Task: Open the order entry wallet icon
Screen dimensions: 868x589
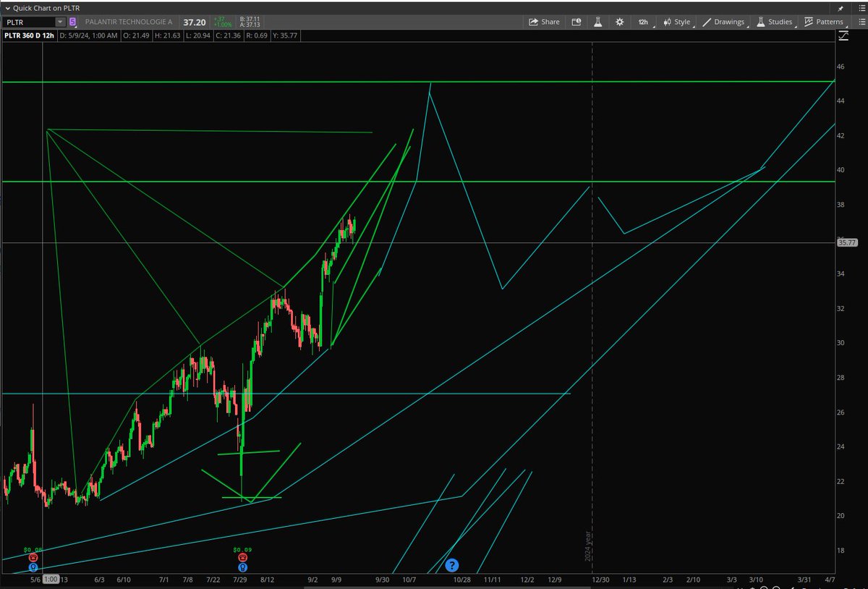Action: 576,22
